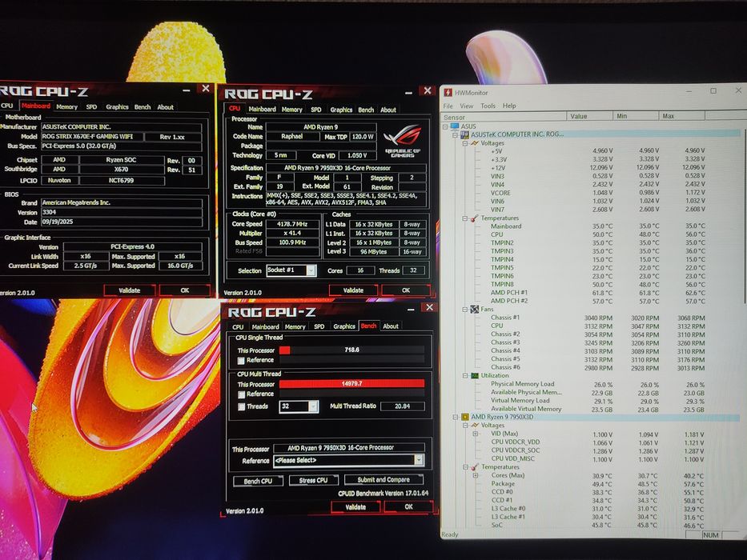Click the HWMonitor app icon in title bar
The width and height of the screenshot is (747, 560).
tap(448, 92)
